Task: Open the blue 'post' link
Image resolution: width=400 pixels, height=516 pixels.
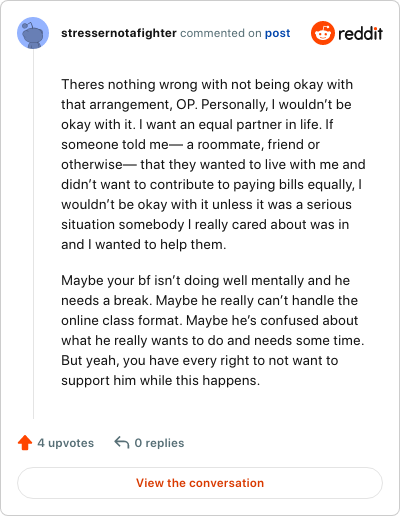Action: tap(277, 33)
